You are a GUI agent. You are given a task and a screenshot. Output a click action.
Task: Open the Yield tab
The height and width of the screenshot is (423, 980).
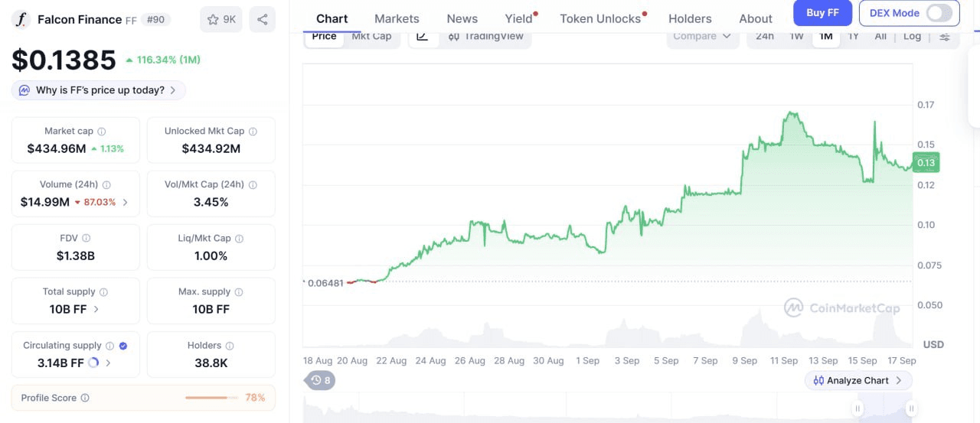click(x=519, y=18)
